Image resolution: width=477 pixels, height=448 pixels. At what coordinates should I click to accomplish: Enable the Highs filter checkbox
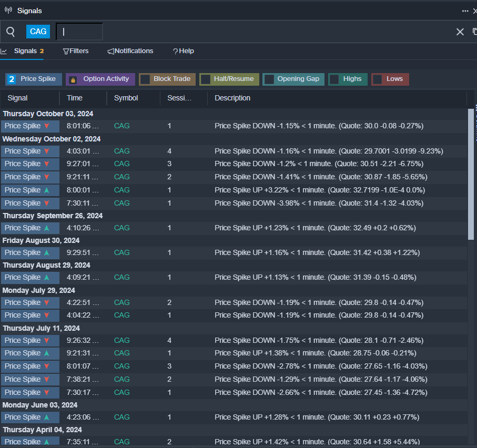pyautogui.click(x=334, y=79)
